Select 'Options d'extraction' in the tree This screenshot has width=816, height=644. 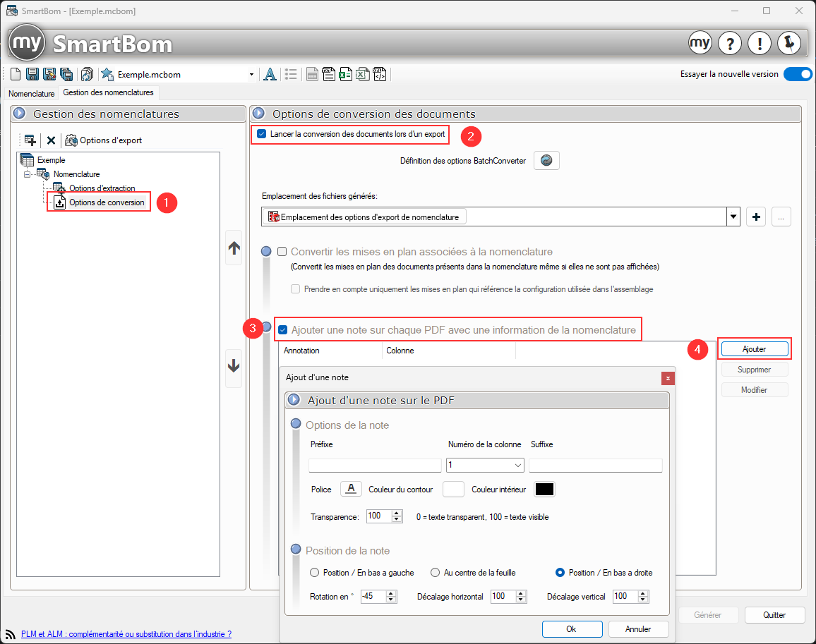coord(101,188)
